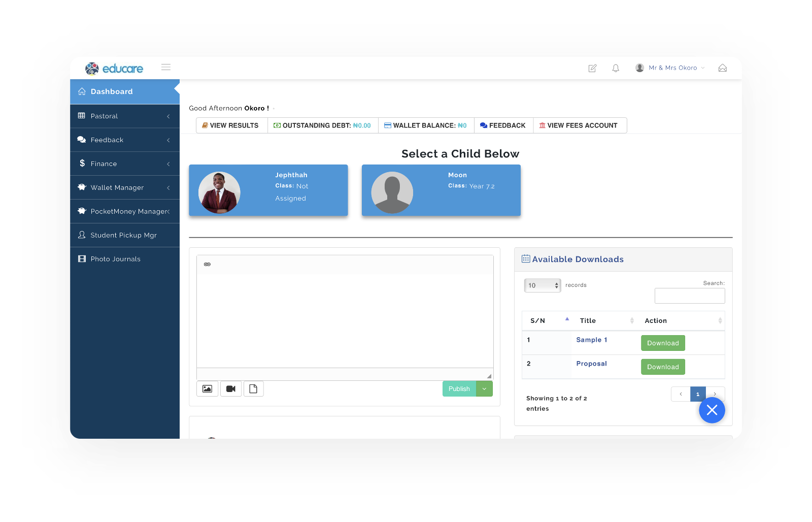Open the Publish options dropdown arrow

tap(484, 389)
